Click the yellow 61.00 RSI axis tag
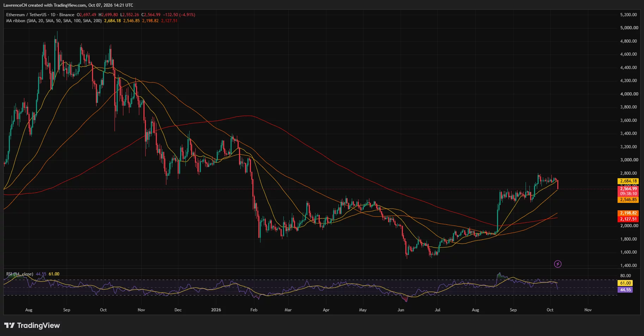644x336 pixels. (626, 283)
